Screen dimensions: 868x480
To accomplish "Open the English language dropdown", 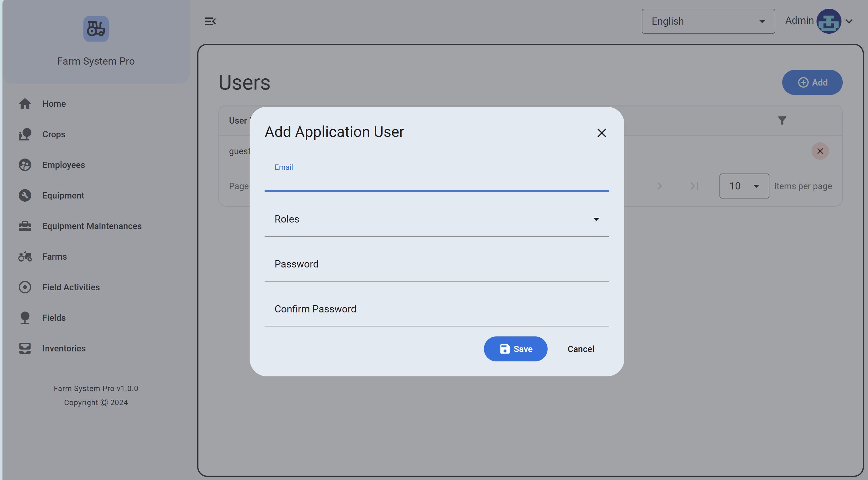I will [x=708, y=21].
